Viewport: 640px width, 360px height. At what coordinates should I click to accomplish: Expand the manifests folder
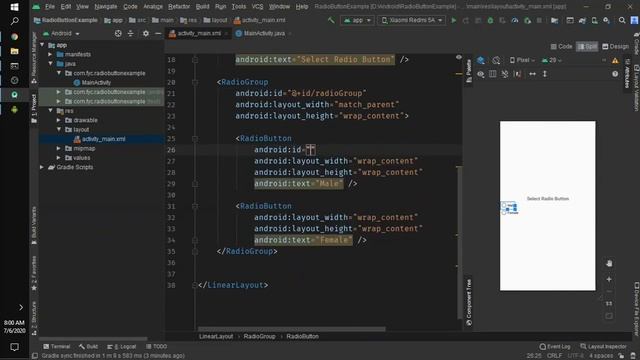50,54
